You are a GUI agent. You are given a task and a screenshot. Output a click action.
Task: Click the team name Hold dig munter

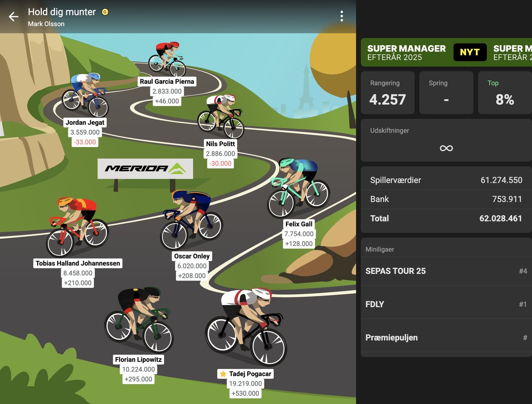pyautogui.click(x=62, y=12)
